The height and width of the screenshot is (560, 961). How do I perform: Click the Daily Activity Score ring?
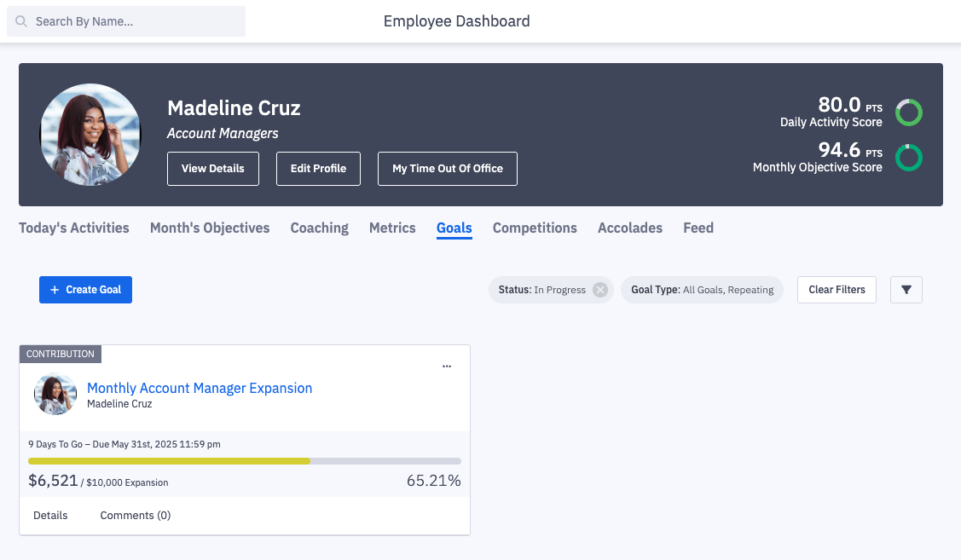tap(908, 112)
